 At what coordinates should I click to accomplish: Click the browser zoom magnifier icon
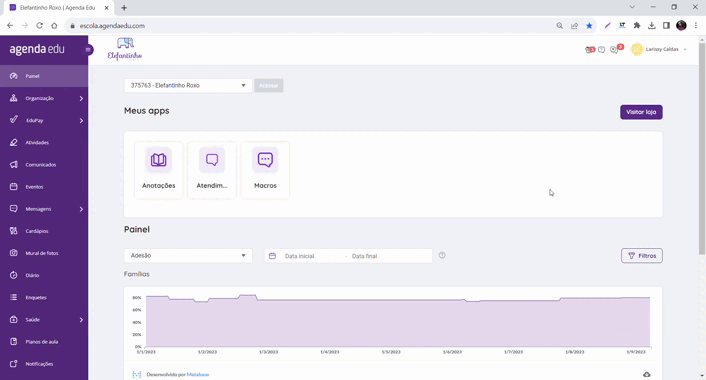pyautogui.click(x=560, y=26)
